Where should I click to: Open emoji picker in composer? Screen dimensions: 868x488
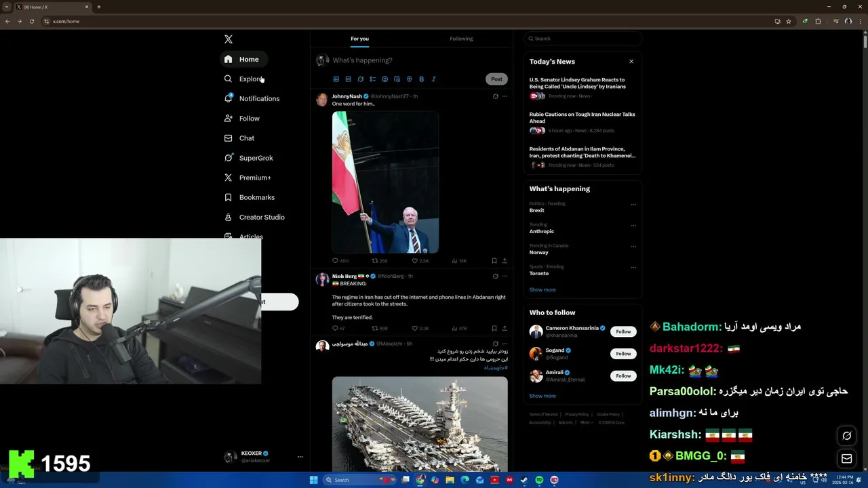tap(384, 79)
